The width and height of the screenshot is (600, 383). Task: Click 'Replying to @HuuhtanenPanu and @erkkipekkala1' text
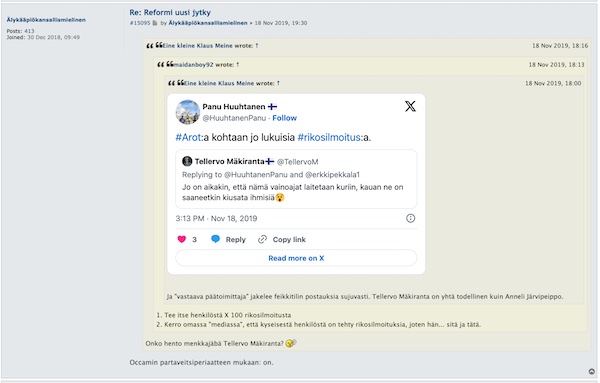click(271, 174)
